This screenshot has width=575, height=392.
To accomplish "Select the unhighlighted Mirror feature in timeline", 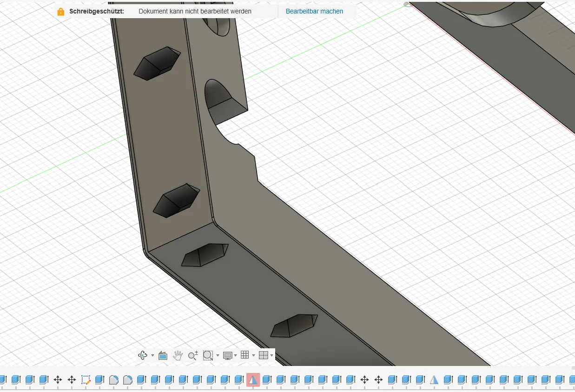I will tap(434, 380).
